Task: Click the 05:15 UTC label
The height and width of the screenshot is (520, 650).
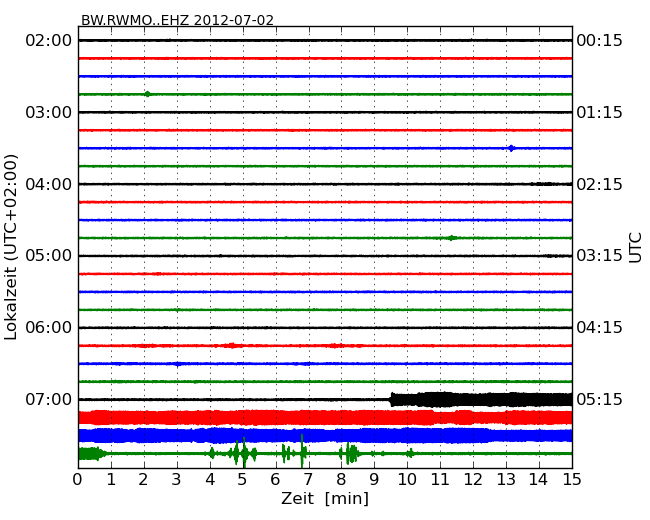Action: point(599,399)
